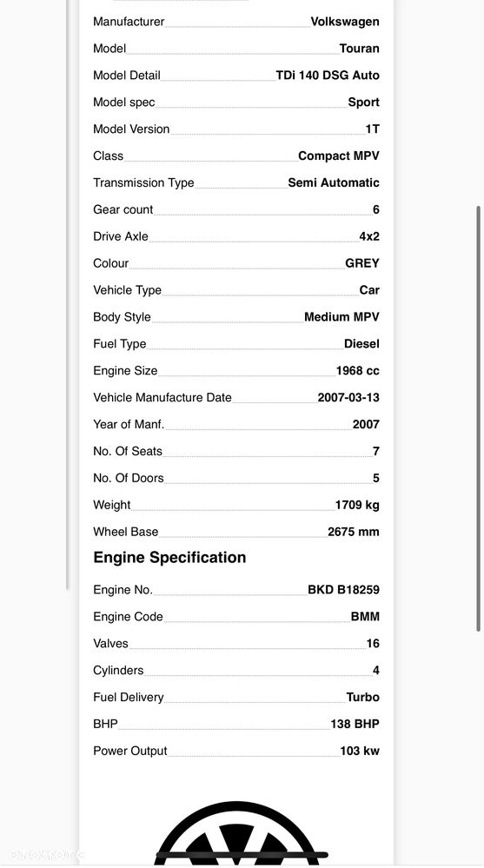This screenshot has height=868, width=484.
Task: Click the Compact MPV class value
Action: point(339,156)
